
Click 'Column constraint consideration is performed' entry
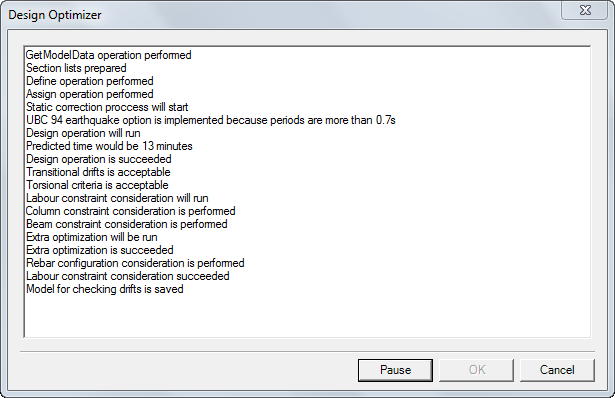[x=131, y=211]
